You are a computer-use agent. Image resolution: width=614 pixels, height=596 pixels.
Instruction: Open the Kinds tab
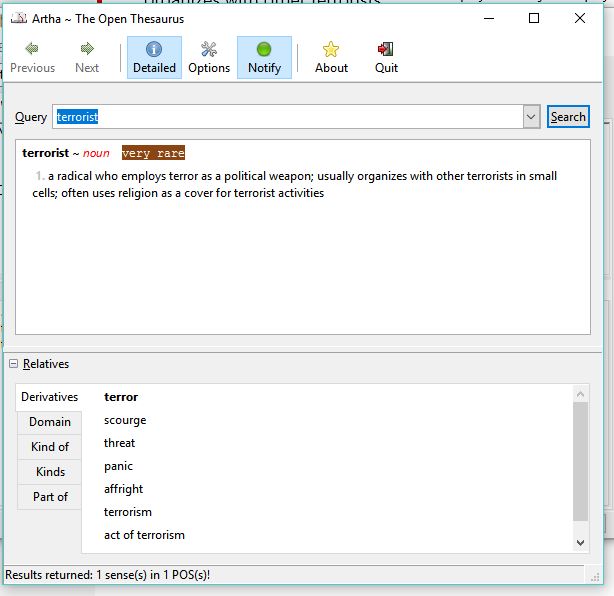pos(49,472)
